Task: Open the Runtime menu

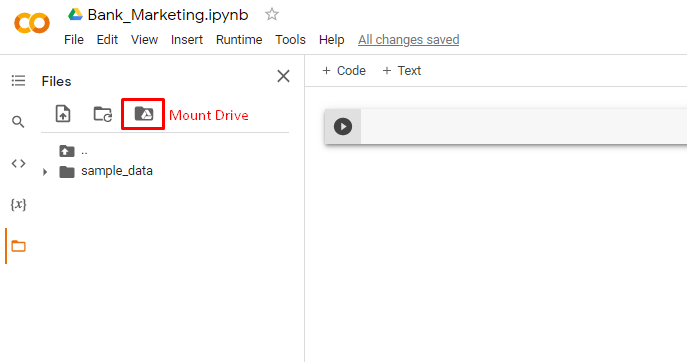Action: pos(239,40)
